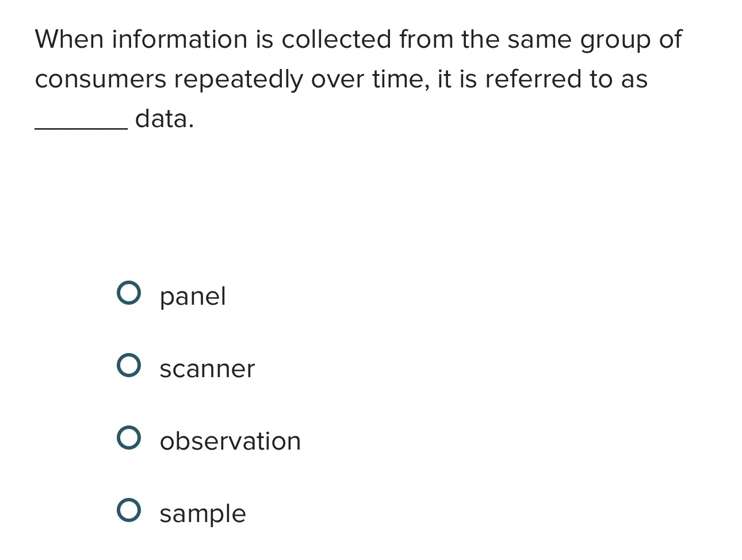The height and width of the screenshot is (560, 742).
Task: Select the radio button for sample
Action: point(129,511)
